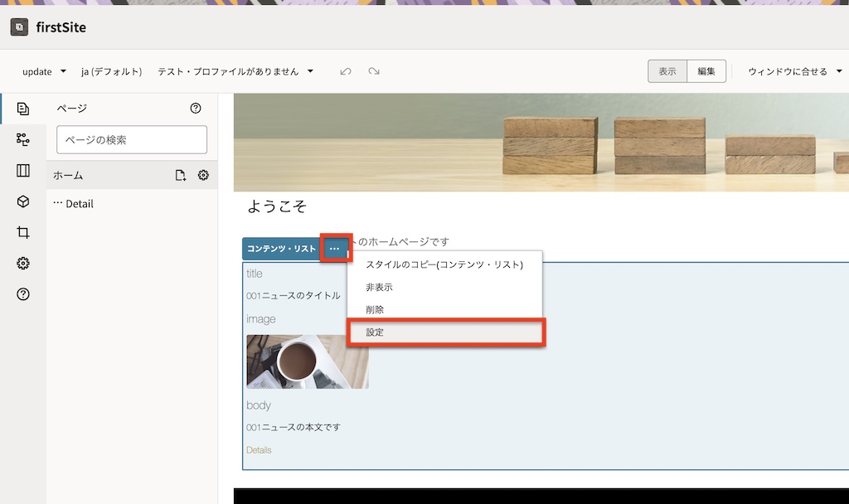The height and width of the screenshot is (504, 849).
Task: Open ホーム page settings gear
Action: point(203,175)
